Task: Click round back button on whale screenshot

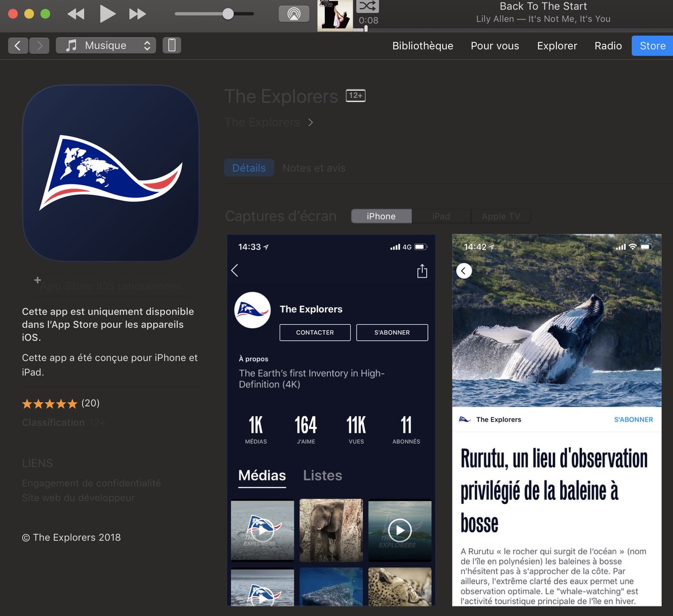Action: [x=463, y=271]
